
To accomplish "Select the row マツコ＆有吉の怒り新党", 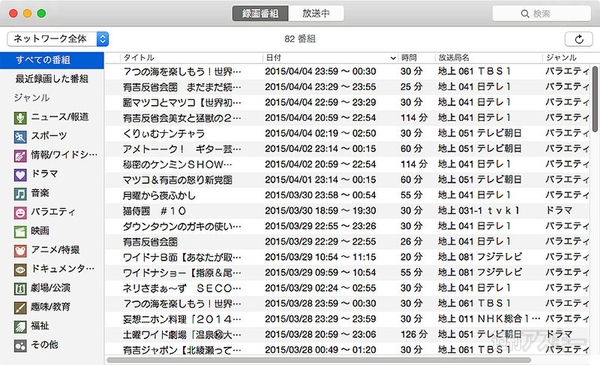I will (347, 180).
